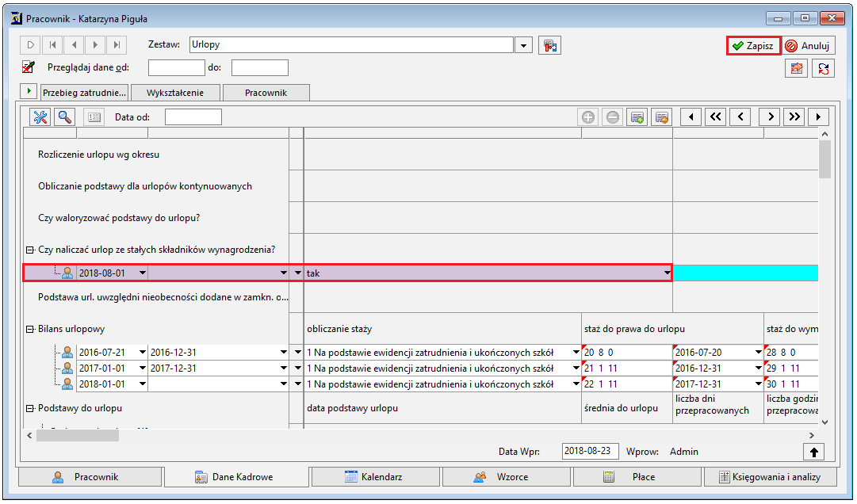Click the red-blue icon right of Zestaw dropdown
857x504 pixels.
pos(550,45)
